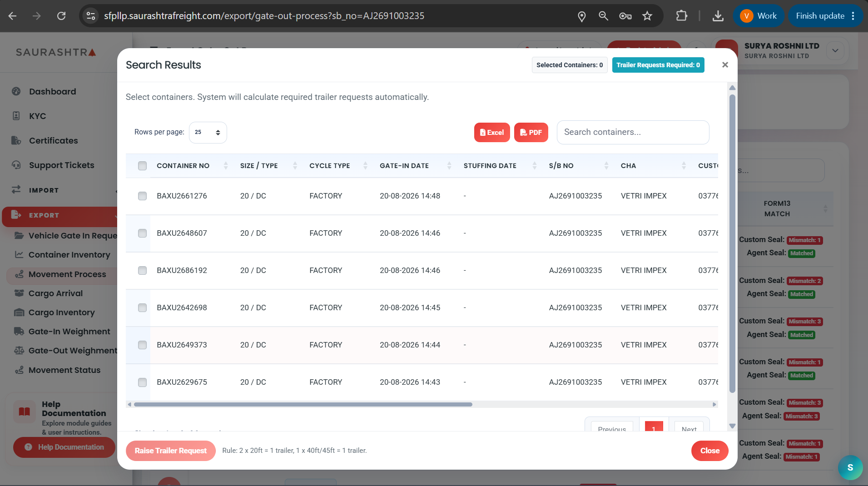Sort by the GATE-IN DATE column arrows
Image resolution: width=868 pixels, height=486 pixels.
tap(449, 166)
